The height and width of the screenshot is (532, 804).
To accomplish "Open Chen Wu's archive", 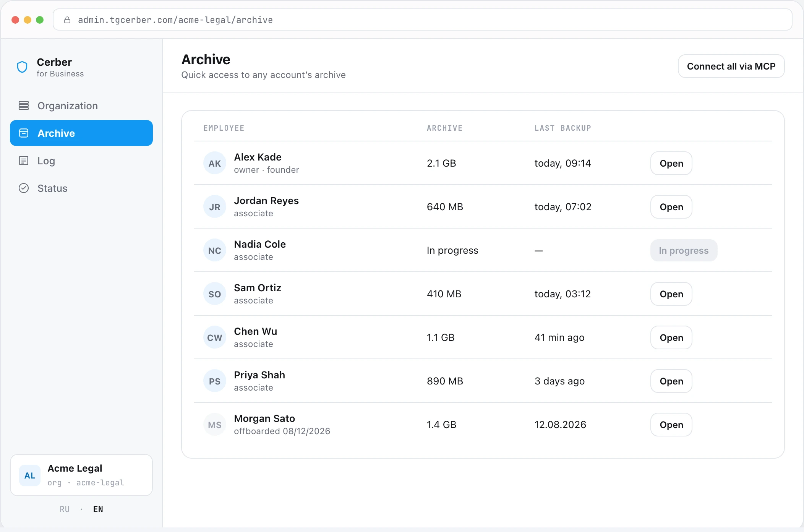I will pos(671,337).
